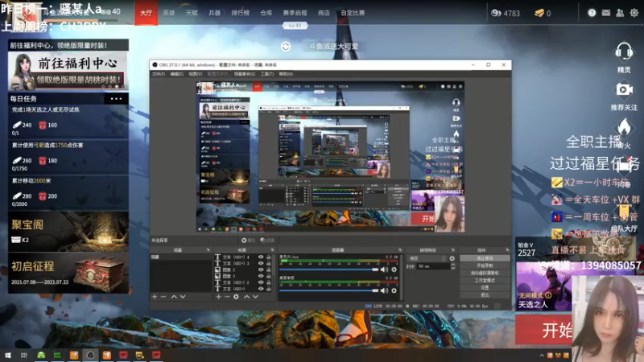Click 开始录制 button in OBS
The height and width of the screenshot is (362, 644).
[x=485, y=265]
